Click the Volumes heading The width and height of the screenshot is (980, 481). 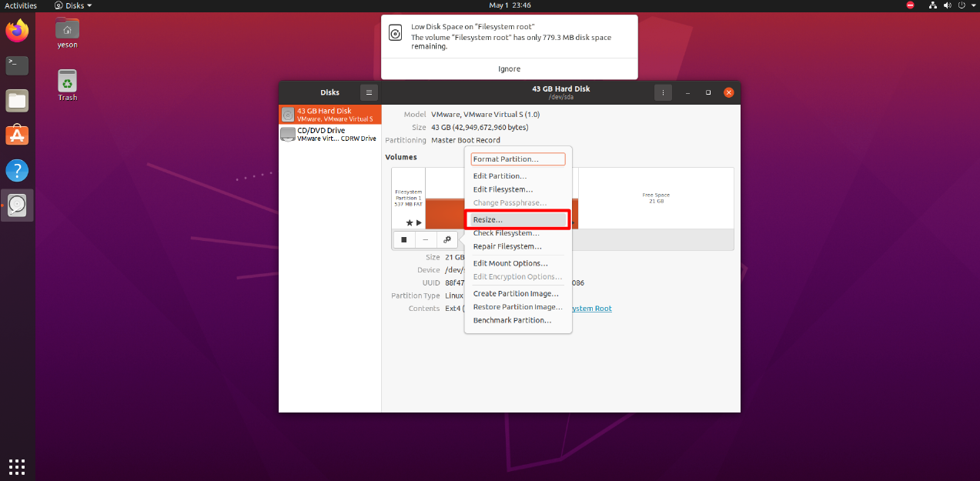coord(401,157)
